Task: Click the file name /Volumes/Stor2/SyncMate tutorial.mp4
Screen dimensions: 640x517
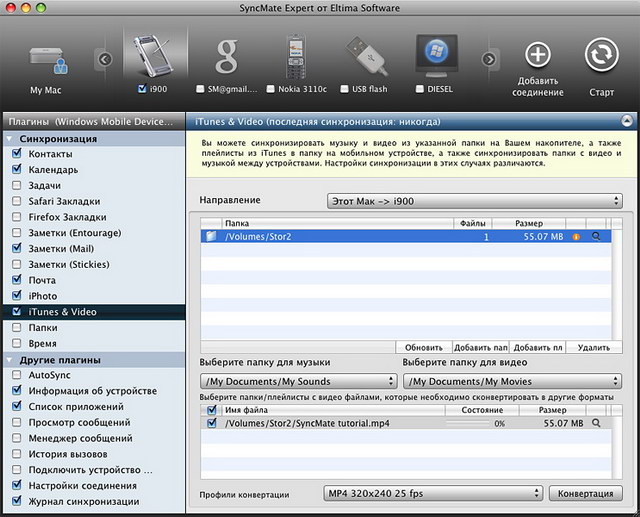Action: click(x=307, y=423)
